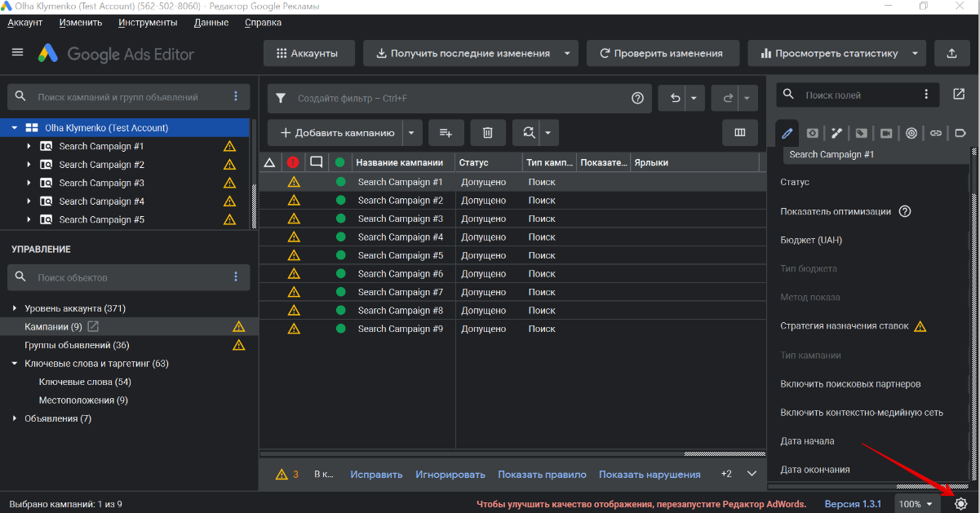This screenshot has width=980, height=513.
Task: Open the 100% zoom dropdown
Action: click(916, 504)
